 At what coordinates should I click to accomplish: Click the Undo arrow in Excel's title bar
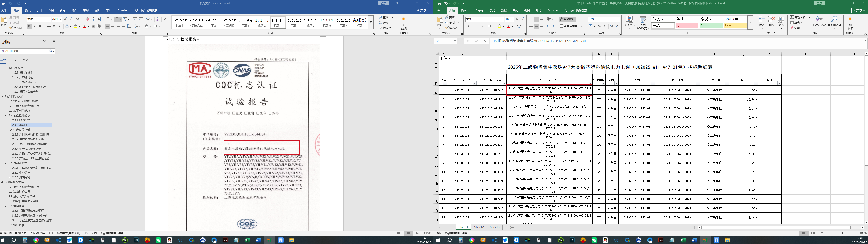446,3
